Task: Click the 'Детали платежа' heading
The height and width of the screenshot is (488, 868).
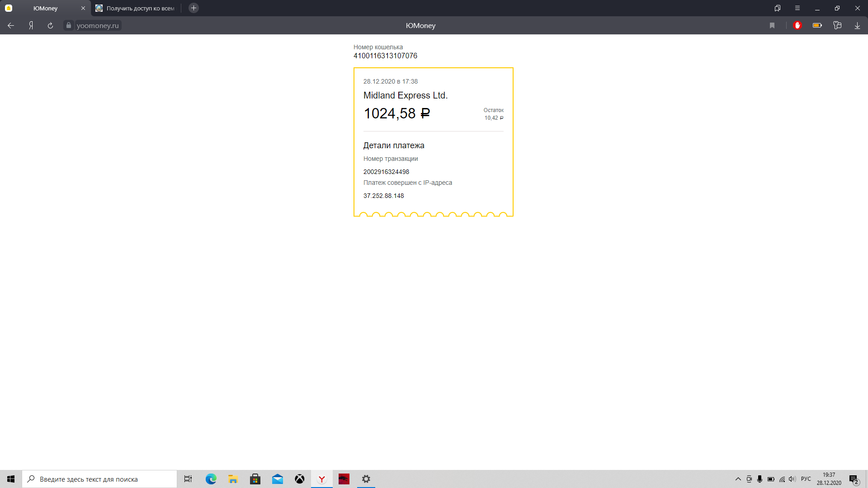Action: 394,145
